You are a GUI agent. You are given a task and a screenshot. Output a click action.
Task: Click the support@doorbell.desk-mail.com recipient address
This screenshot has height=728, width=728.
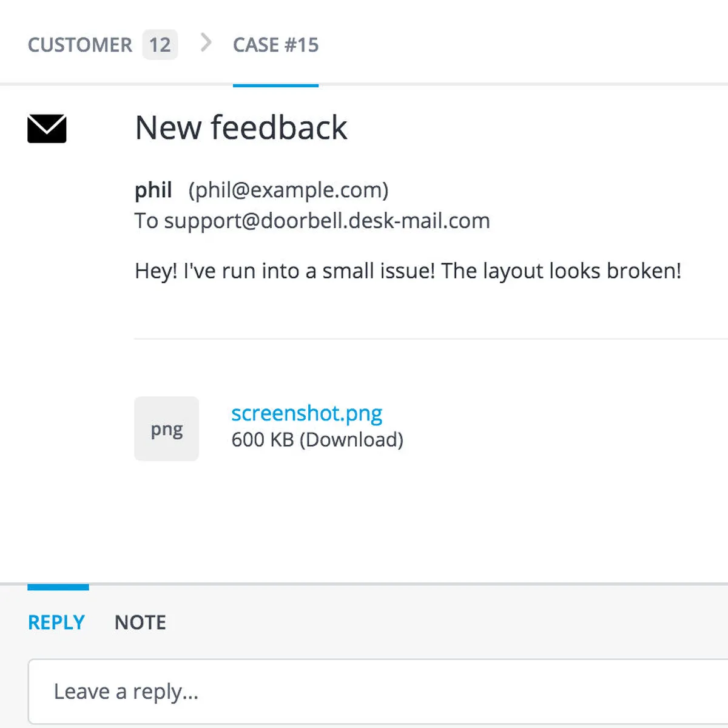(x=327, y=221)
